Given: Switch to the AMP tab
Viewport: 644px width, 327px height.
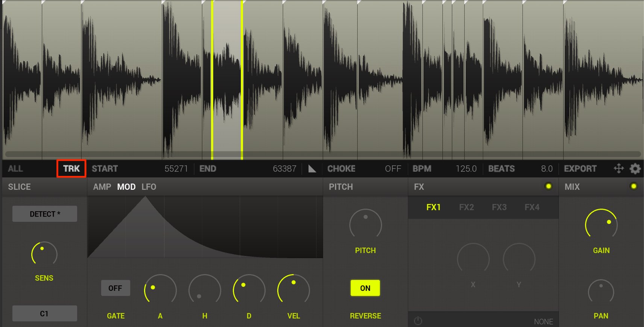Looking at the screenshot, I should [102, 187].
